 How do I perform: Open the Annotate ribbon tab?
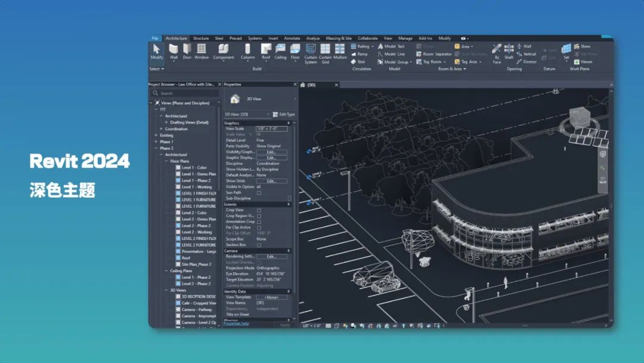(292, 38)
